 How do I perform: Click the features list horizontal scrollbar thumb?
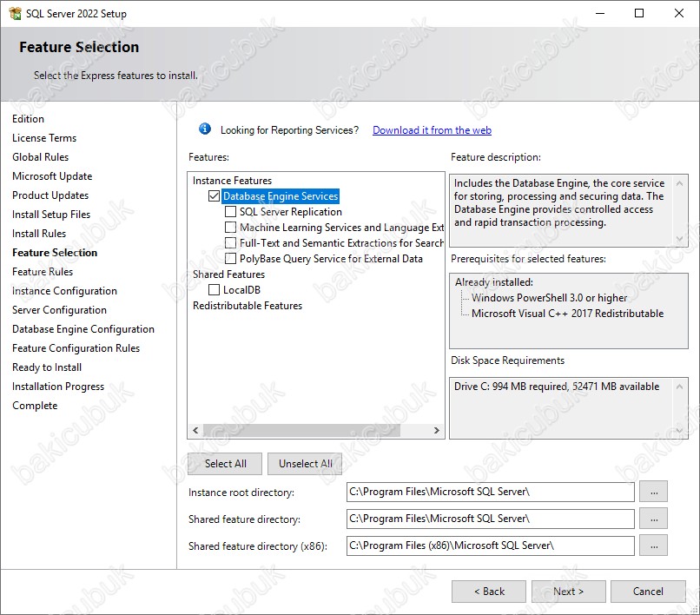point(301,430)
